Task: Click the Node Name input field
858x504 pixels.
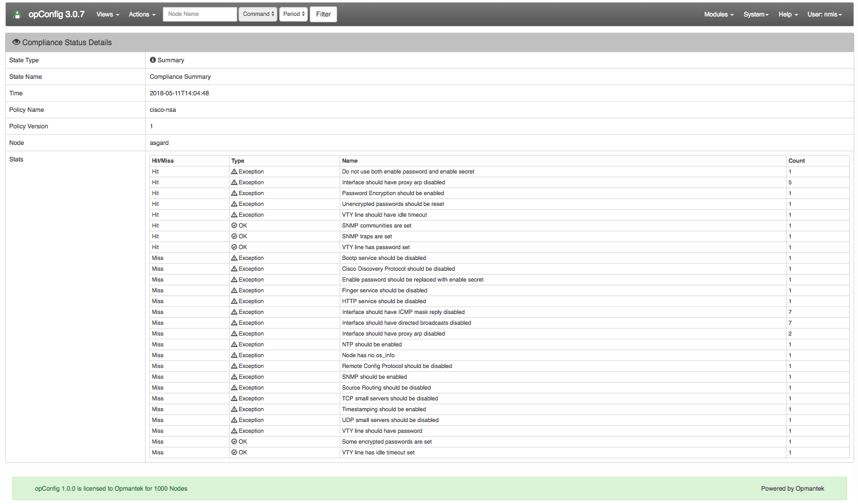Action: [200, 14]
